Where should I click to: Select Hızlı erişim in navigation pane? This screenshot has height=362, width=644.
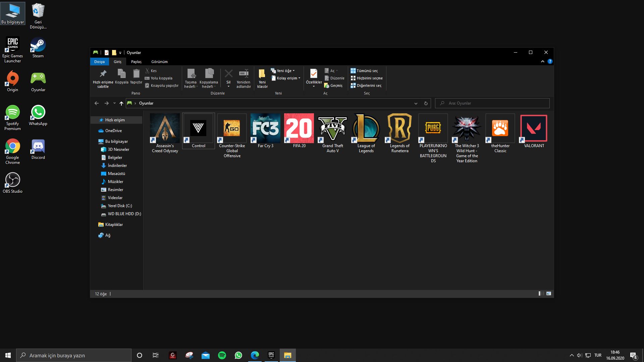pyautogui.click(x=116, y=120)
